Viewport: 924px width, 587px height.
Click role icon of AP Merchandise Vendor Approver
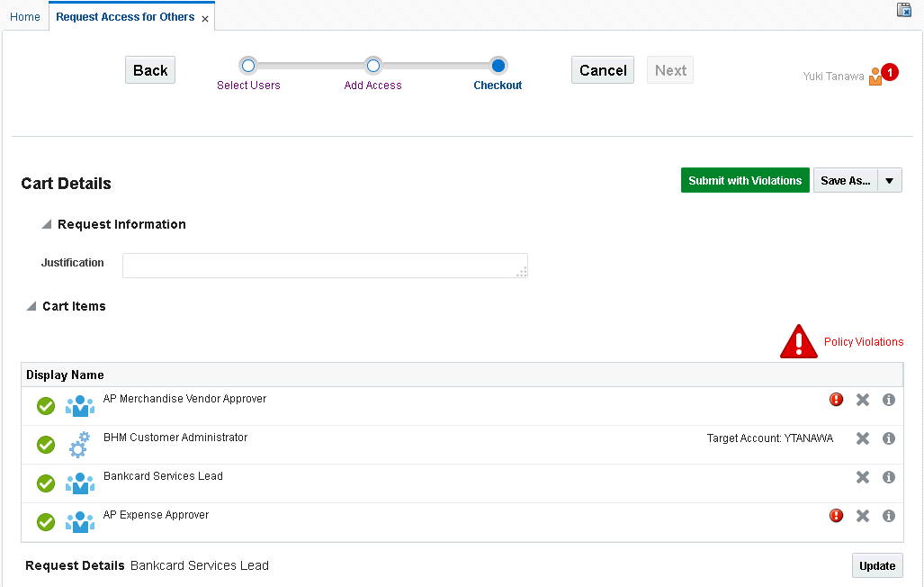(x=80, y=406)
